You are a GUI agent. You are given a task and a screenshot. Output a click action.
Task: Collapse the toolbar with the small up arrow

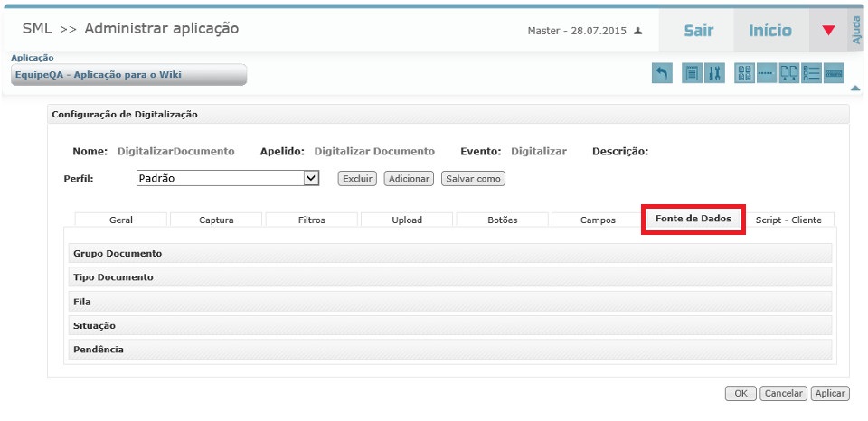[x=855, y=88]
